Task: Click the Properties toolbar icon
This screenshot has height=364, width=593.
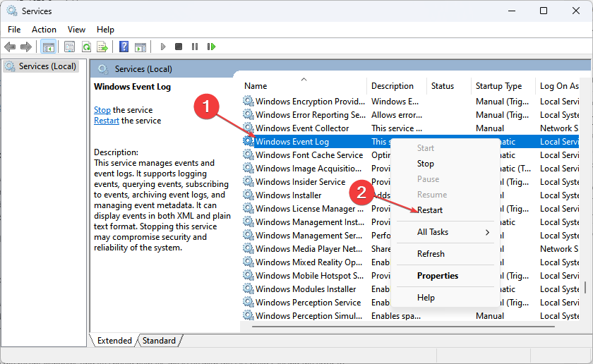Action: coord(69,47)
